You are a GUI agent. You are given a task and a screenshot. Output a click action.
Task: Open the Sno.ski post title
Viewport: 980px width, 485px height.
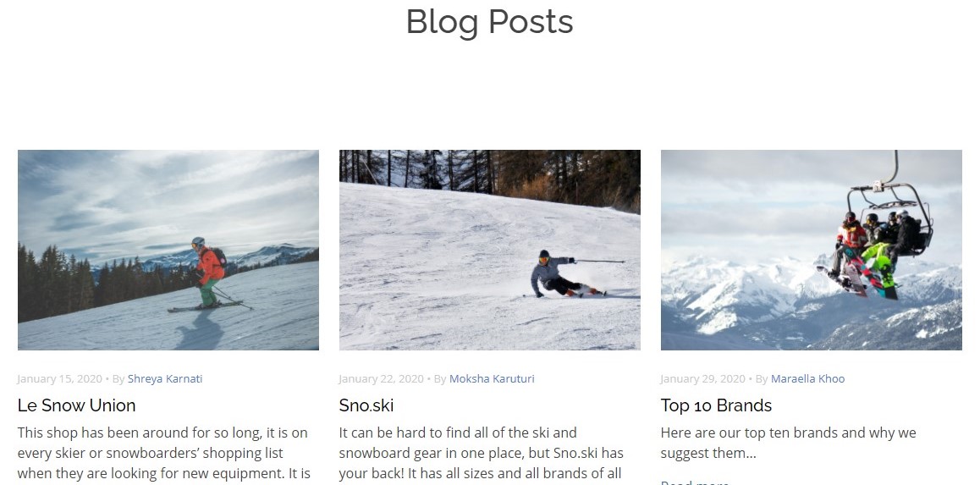(366, 405)
